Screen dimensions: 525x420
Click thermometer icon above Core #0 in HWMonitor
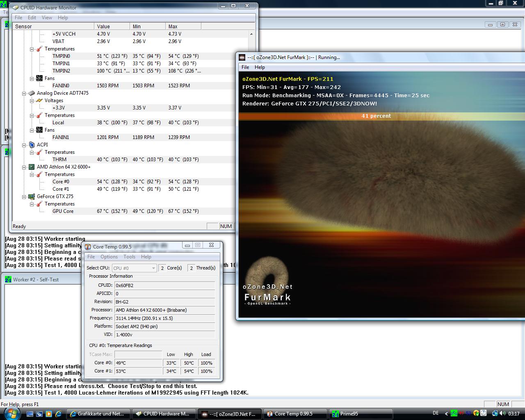point(39,174)
